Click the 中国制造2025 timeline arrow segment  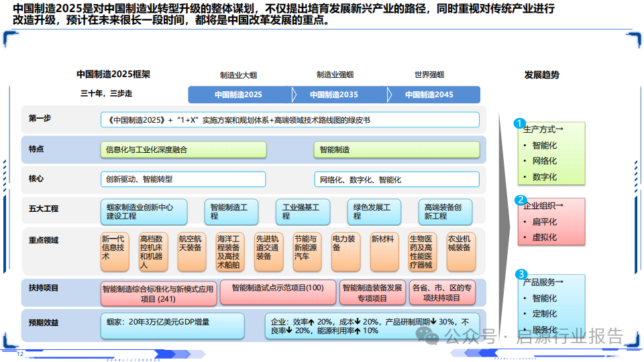pos(239,95)
